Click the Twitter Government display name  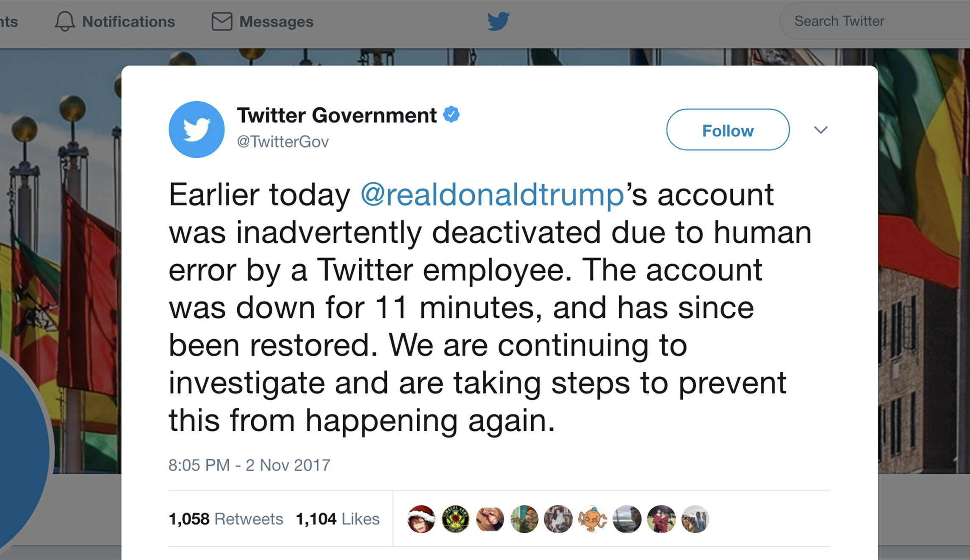click(x=337, y=115)
